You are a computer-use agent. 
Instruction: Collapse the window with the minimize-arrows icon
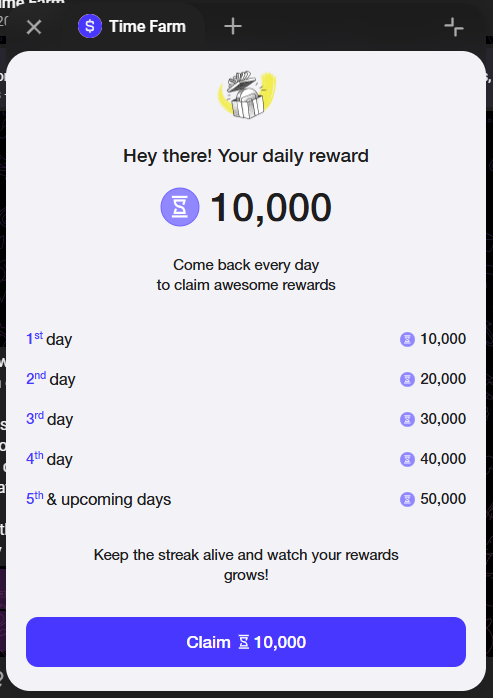pos(454,27)
